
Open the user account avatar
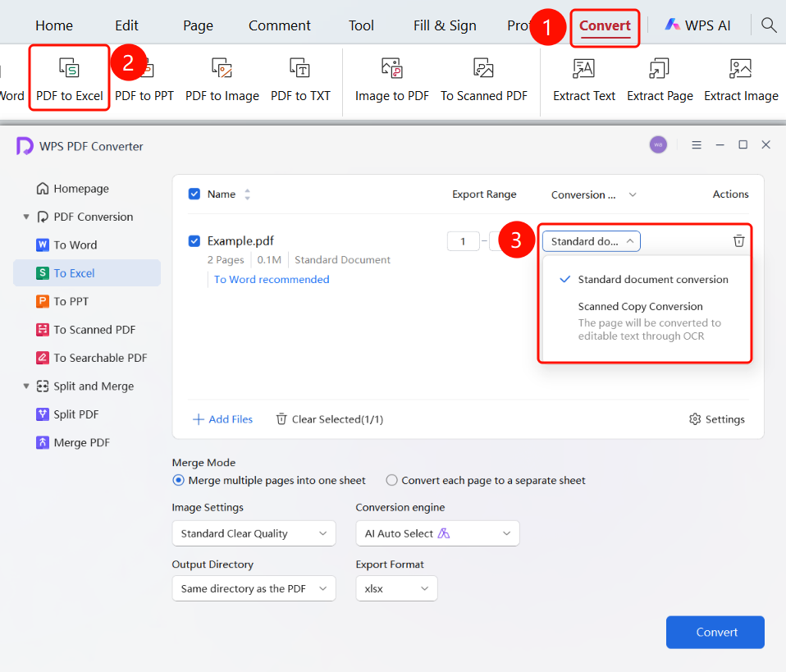coord(658,145)
